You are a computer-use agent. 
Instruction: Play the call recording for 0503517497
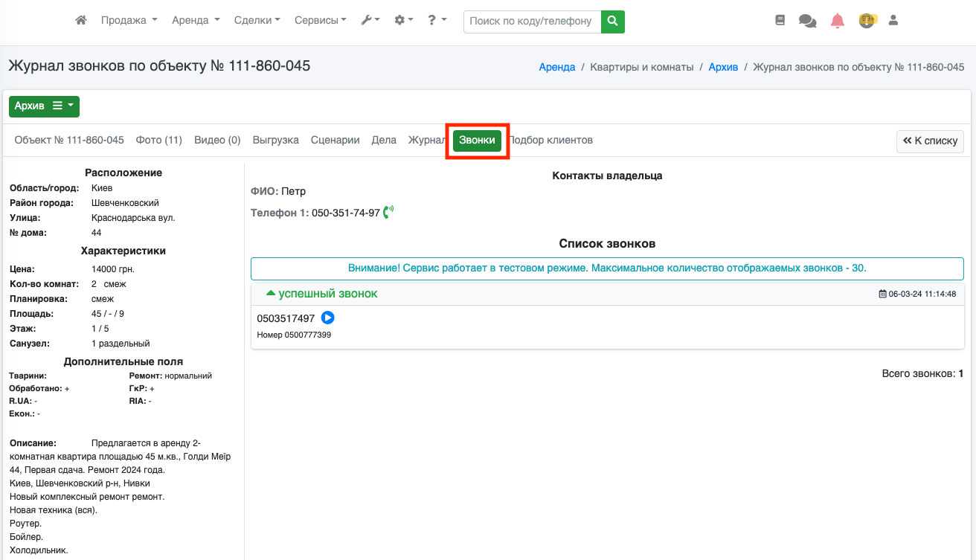327,318
